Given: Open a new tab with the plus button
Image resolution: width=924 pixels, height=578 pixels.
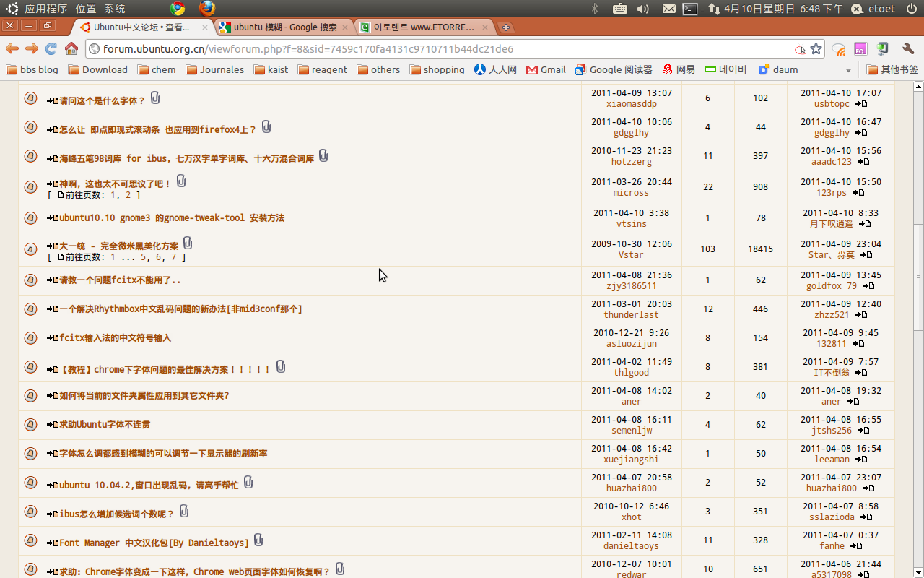Looking at the screenshot, I should [x=507, y=27].
